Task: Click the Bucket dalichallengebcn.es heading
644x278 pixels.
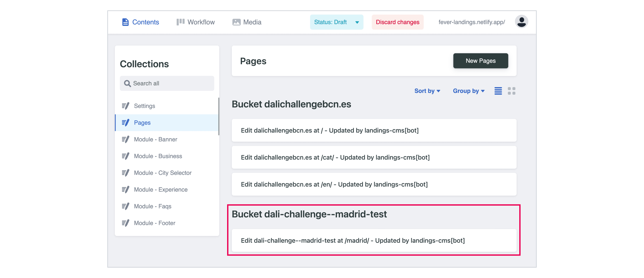Action: click(x=291, y=104)
